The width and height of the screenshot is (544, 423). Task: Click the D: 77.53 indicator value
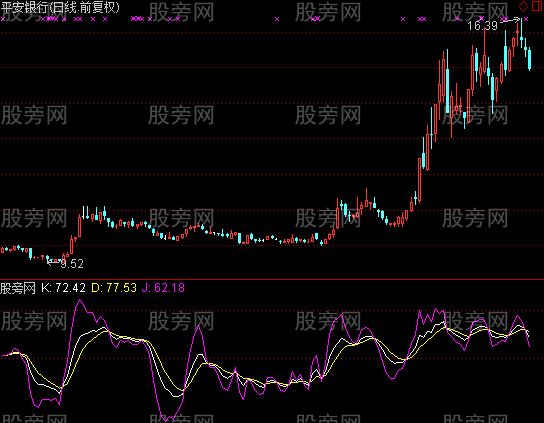114,288
